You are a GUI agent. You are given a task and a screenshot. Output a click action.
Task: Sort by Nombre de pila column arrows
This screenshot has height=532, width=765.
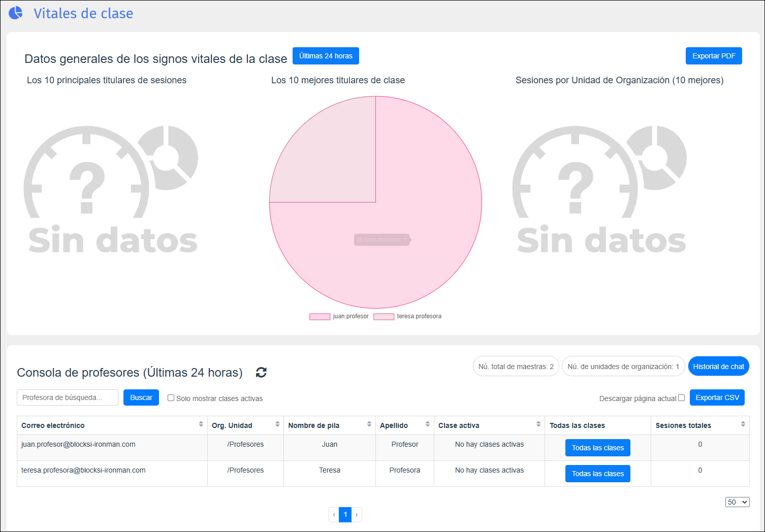(369, 424)
